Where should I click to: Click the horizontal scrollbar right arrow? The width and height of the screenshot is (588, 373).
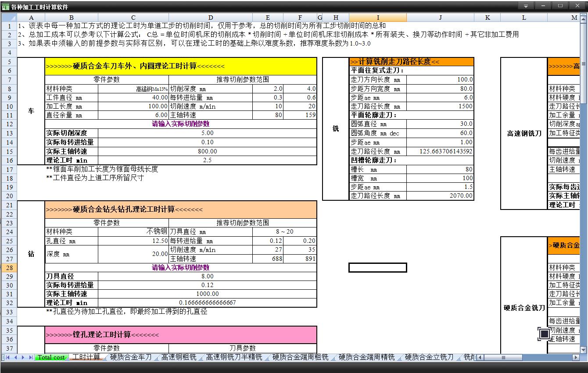click(576, 357)
